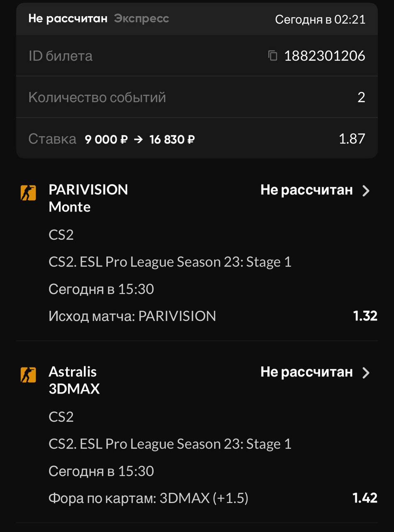Tap the total odds value 1.87

tap(352, 139)
